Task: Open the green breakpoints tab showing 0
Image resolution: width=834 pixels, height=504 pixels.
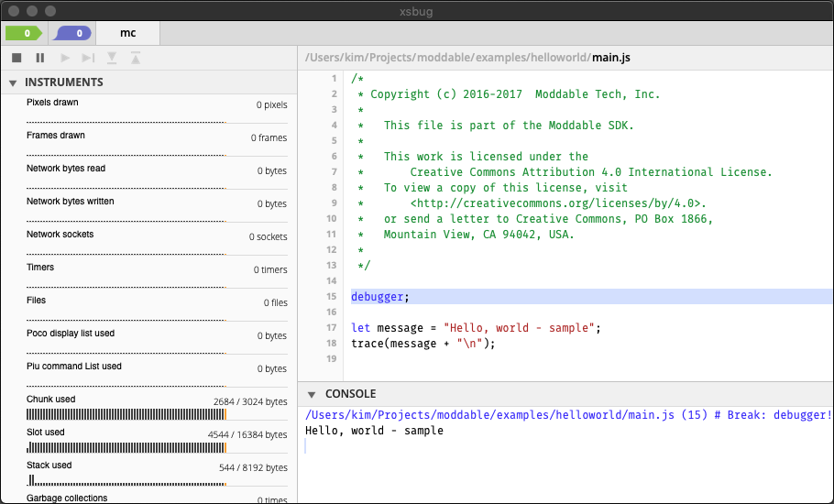Action: point(24,33)
